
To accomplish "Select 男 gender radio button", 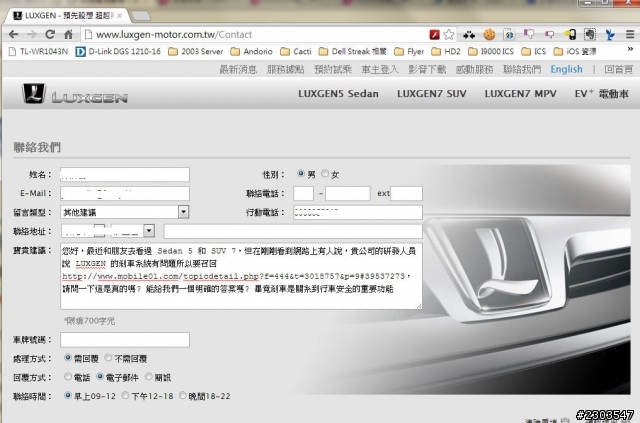I will point(301,174).
